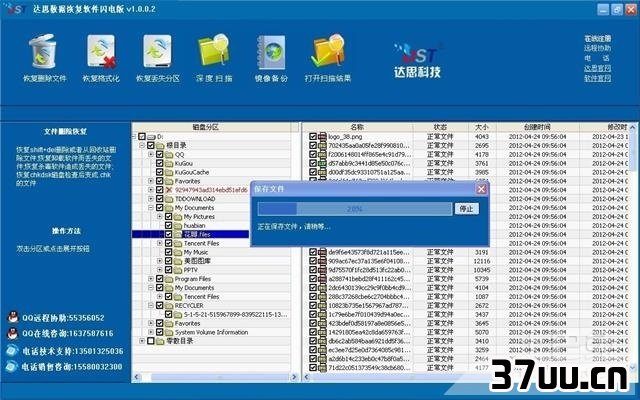Image resolution: width=640 pixels, height=400 pixels.
Task: Click the file icon of logo_38.png
Action: click(322, 137)
